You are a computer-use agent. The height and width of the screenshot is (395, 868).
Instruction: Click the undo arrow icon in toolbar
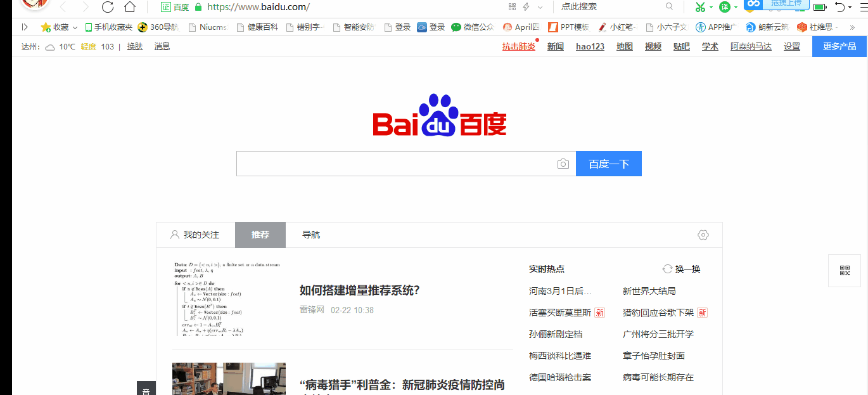click(x=840, y=7)
